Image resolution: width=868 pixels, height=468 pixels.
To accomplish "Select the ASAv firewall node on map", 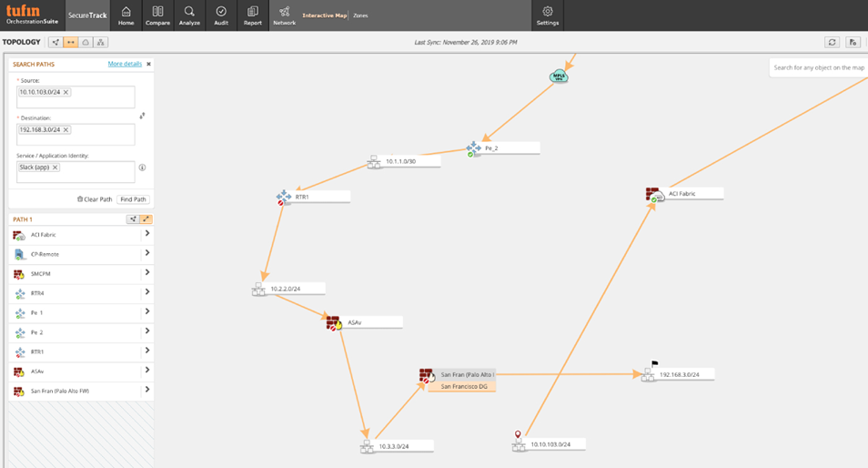I will [364, 322].
